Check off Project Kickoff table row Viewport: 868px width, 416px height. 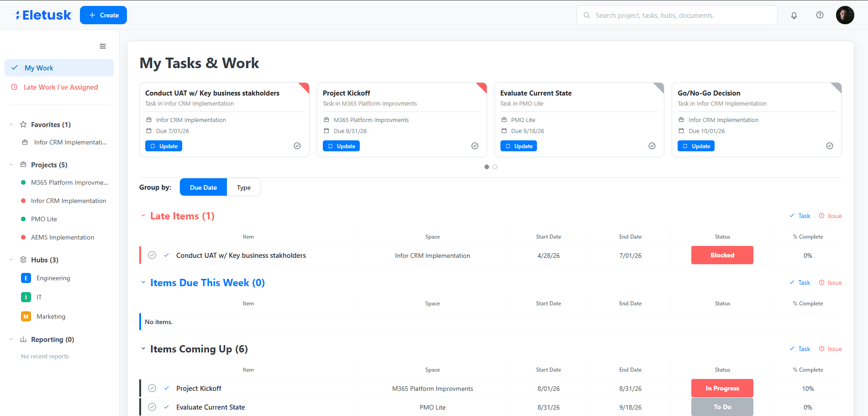[x=152, y=388]
